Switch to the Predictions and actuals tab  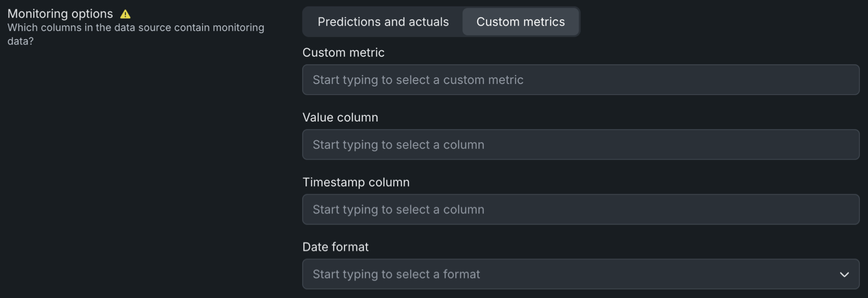pos(383,22)
